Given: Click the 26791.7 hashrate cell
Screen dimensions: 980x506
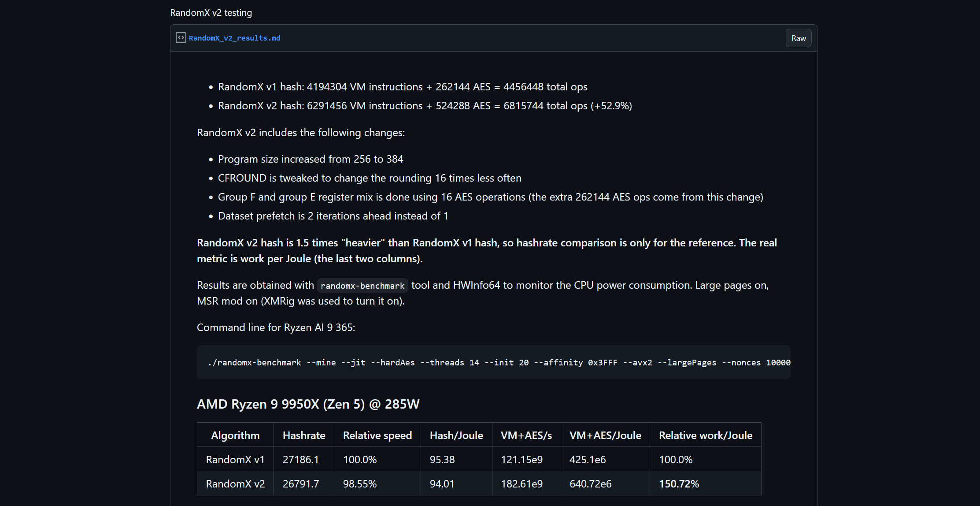Looking at the screenshot, I should tap(300, 484).
